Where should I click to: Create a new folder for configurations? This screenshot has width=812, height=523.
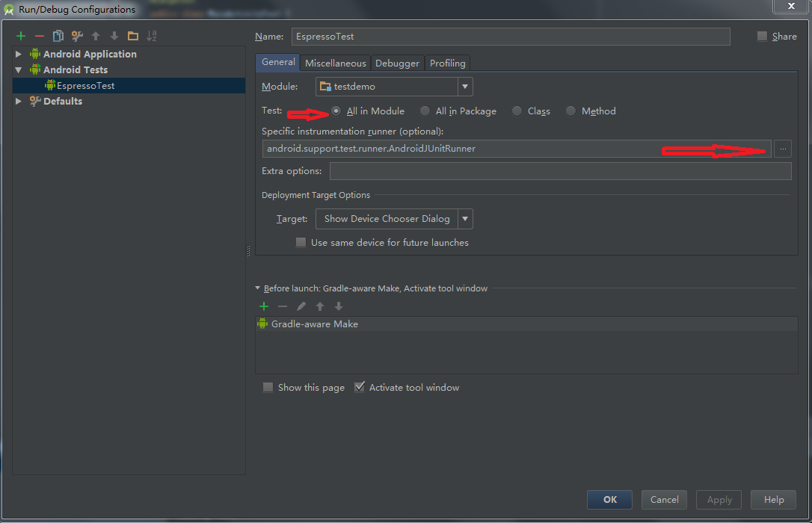point(133,36)
